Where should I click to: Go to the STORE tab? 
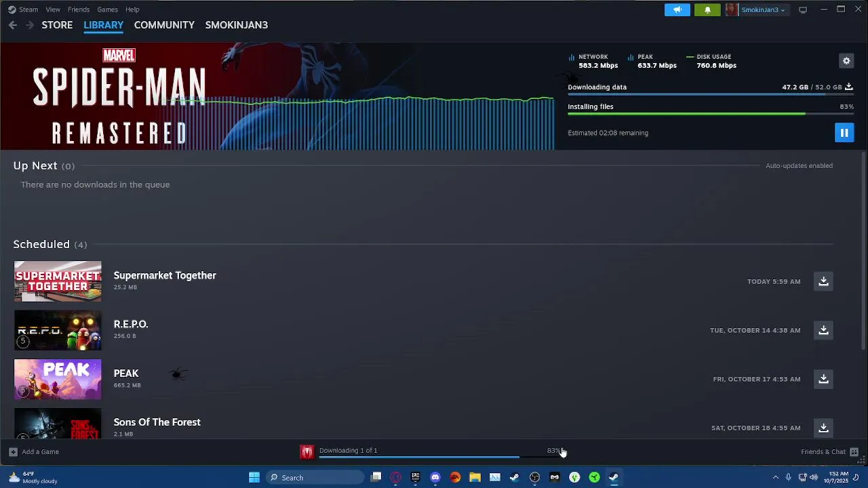(x=57, y=25)
